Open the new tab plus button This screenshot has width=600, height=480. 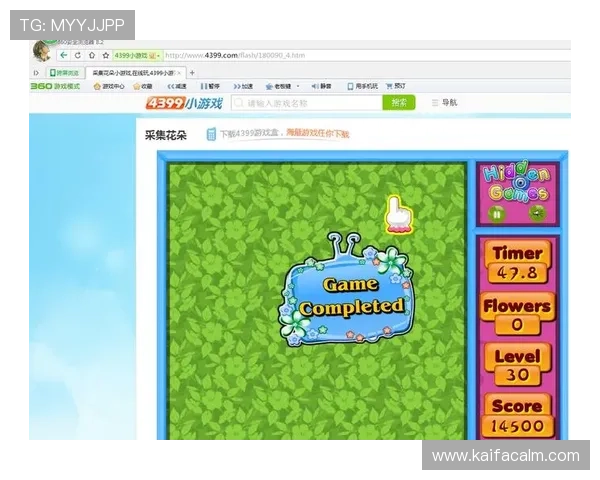tap(192, 73)
